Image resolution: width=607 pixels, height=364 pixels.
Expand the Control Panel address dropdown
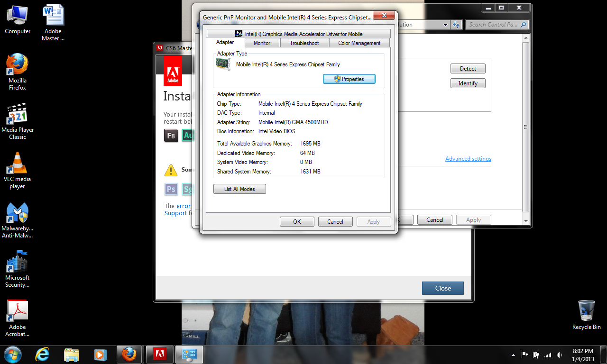[445, 25]
